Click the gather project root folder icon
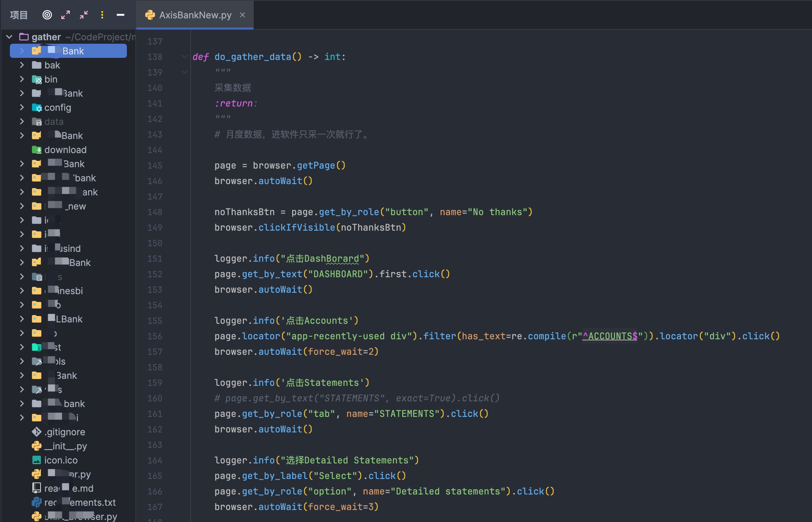Image resolution: width=812 pixels, height=522 pixels. tap(24, 37)
